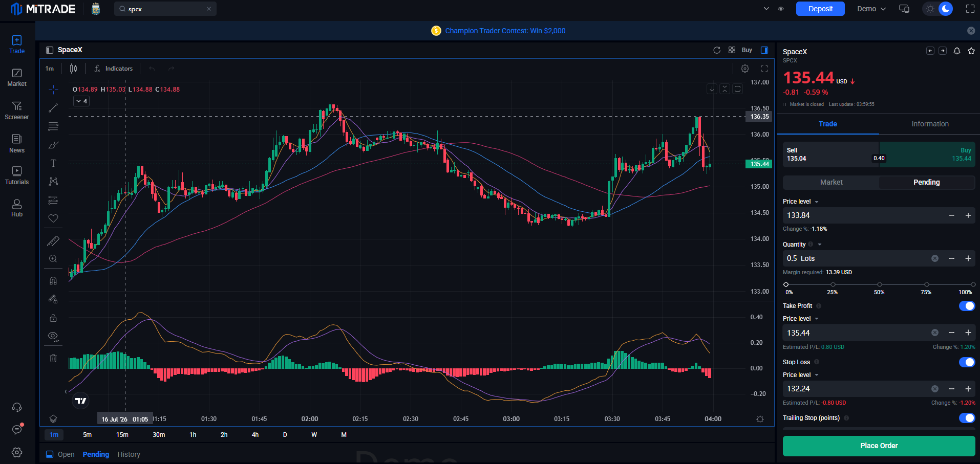Open the price alert bell icon
The image size is (980, 464).
pyautogui.click(x=957, y=51)
